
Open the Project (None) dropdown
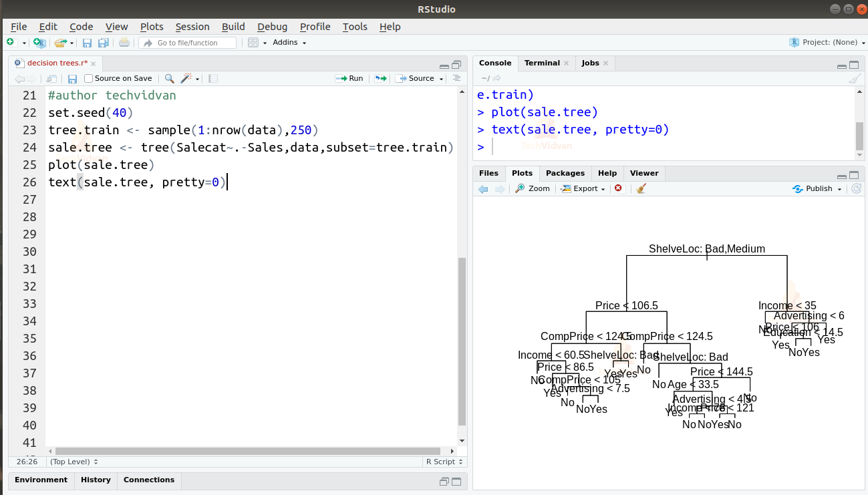pyautogui.click(x=829, y=42)
